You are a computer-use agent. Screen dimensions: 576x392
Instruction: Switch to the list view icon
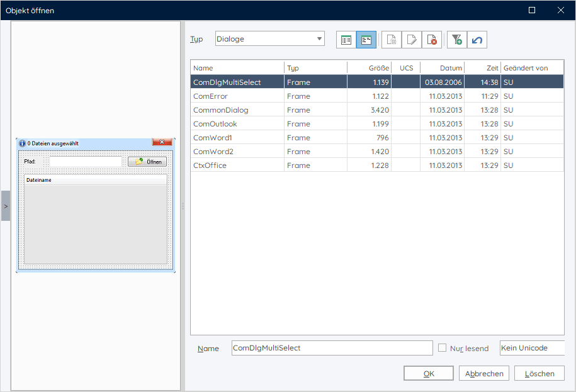pos(346,40)
